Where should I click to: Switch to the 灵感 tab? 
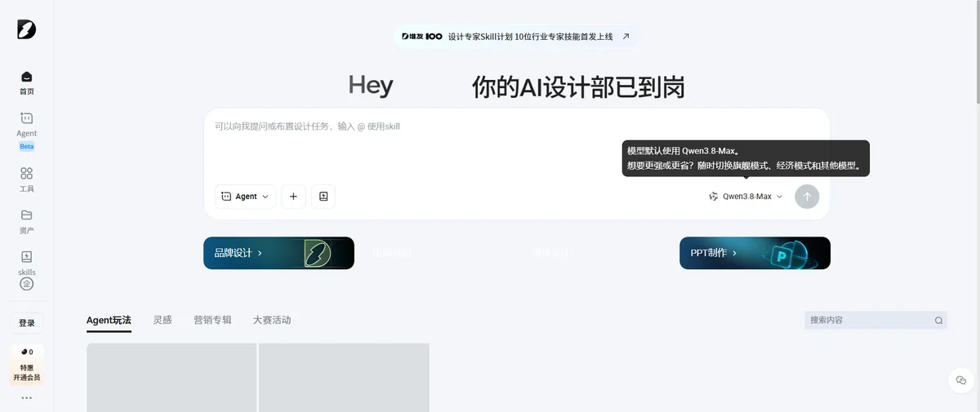click(x=163, y=320)
